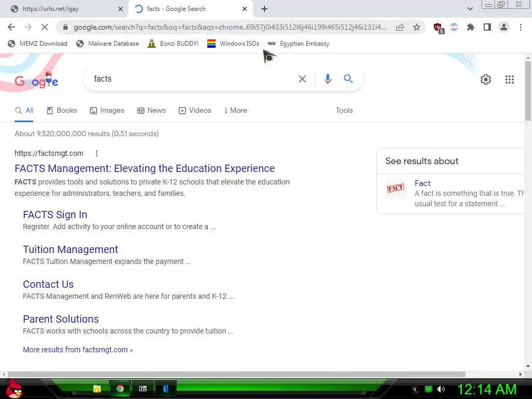Open the Fact entry under See results about

tap(422, 183)
